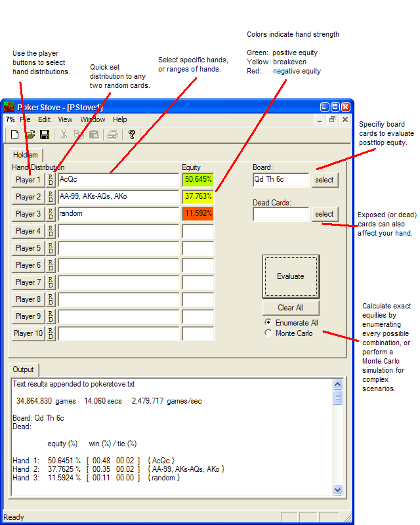Click the Player 1 equity color box

tap(198, 179)
